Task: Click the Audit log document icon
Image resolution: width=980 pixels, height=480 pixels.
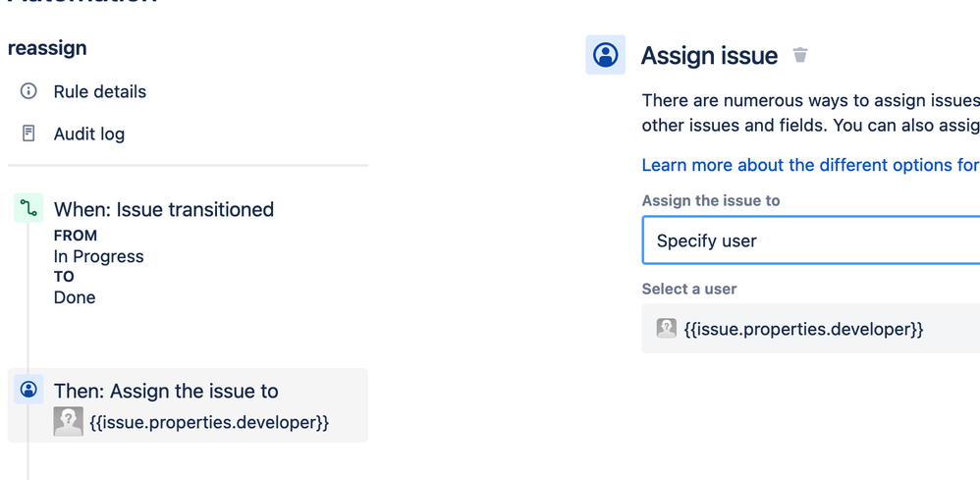Action: [x=28, y=133]
